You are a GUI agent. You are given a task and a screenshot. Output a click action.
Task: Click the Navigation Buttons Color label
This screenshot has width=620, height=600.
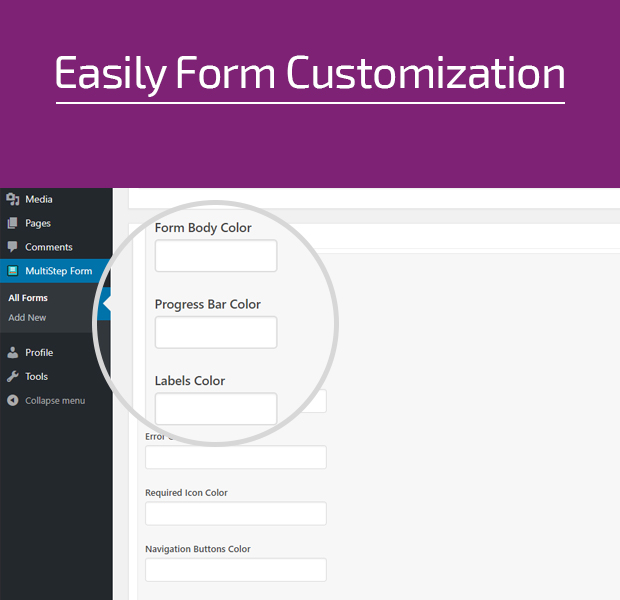pyautogui.click(x=198, y=549)
